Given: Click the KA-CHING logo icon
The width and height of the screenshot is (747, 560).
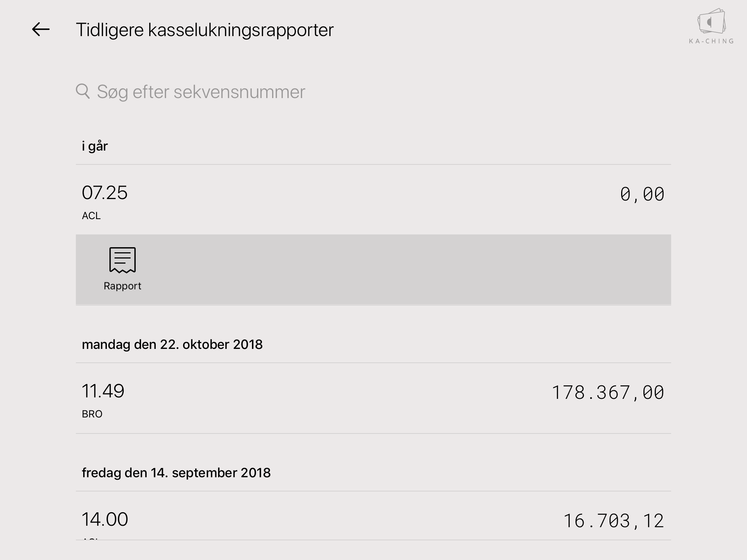Looking at the screenshot, I should (x=711, y=21).
